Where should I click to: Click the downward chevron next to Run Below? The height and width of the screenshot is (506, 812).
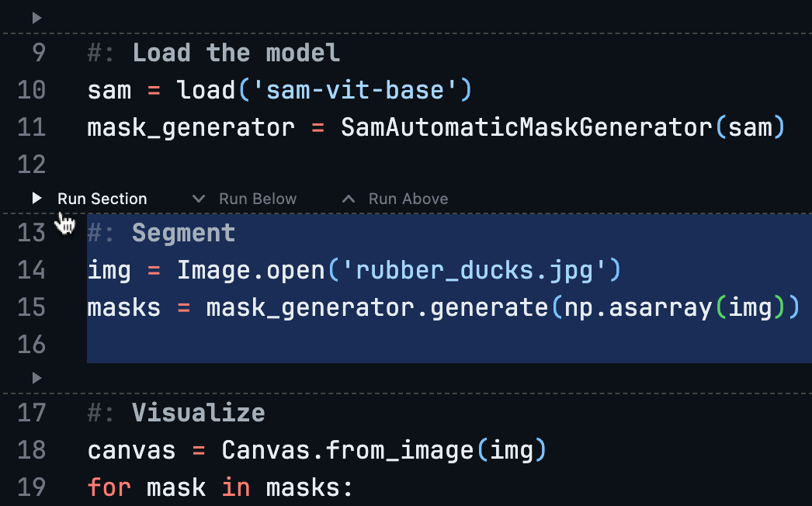click(x=199, y=198)
